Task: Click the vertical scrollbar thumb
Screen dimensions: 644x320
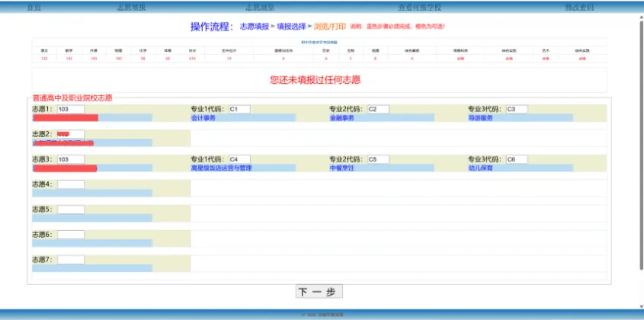Action: [x=641, y=145]
